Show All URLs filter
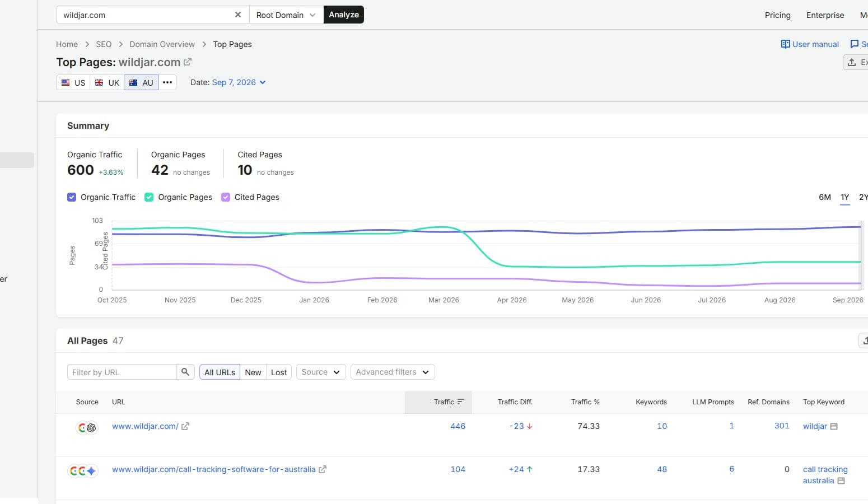 pyautogui.click(x=220, y=372)
